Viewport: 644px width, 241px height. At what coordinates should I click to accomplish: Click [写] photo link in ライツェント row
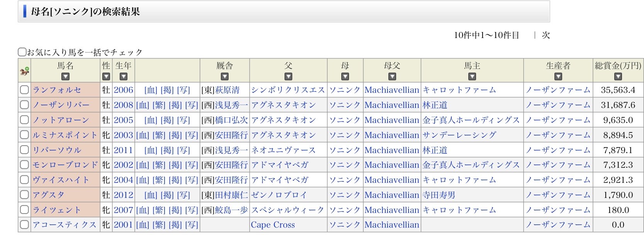tap(192, 210)
